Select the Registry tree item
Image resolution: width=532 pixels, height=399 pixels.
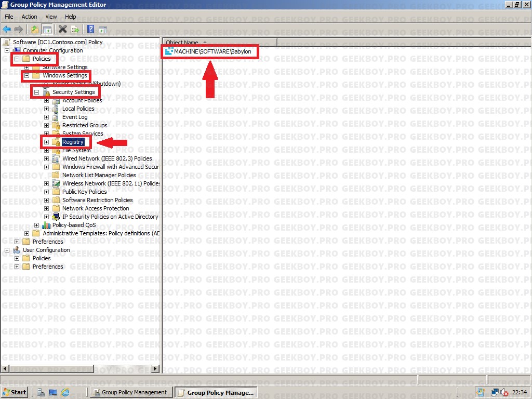pos(73,142)
